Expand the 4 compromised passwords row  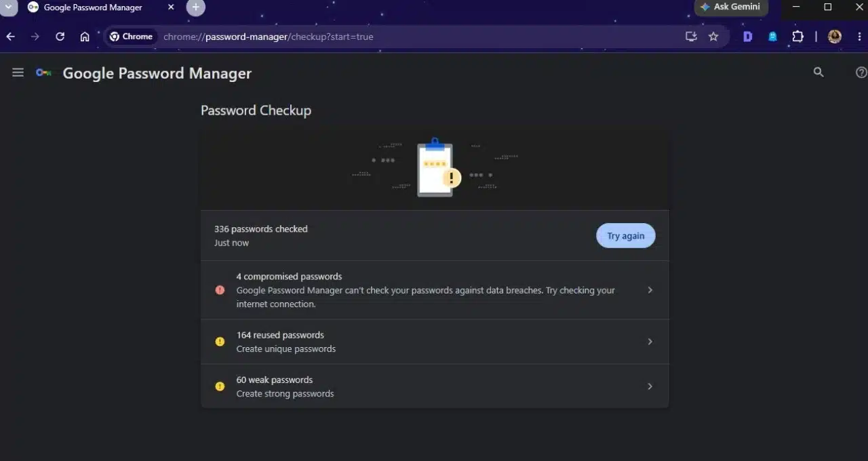click(x=435, y=290)
